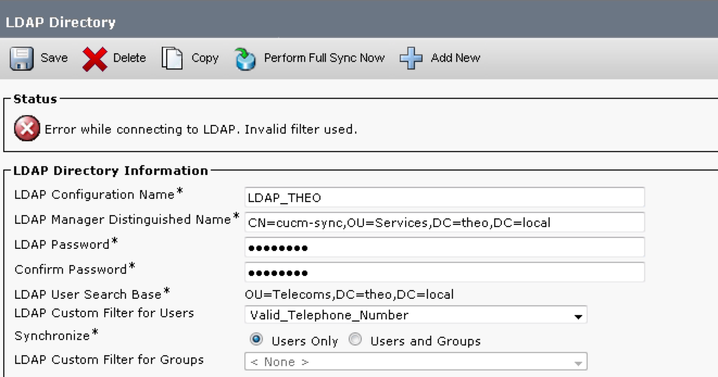
Task: Select the Users and Groups radio button
Action: coord(355,339)
